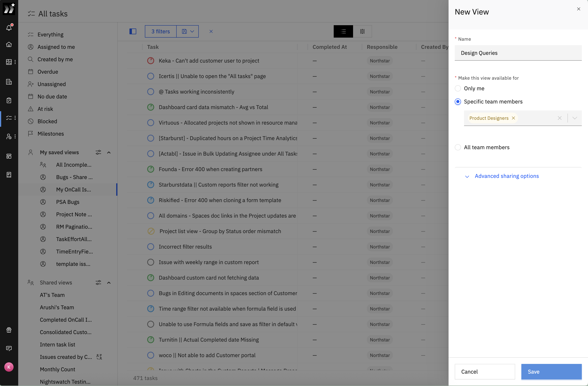Select Specific team members radio button
588x386 pixels.
point(458,102)
